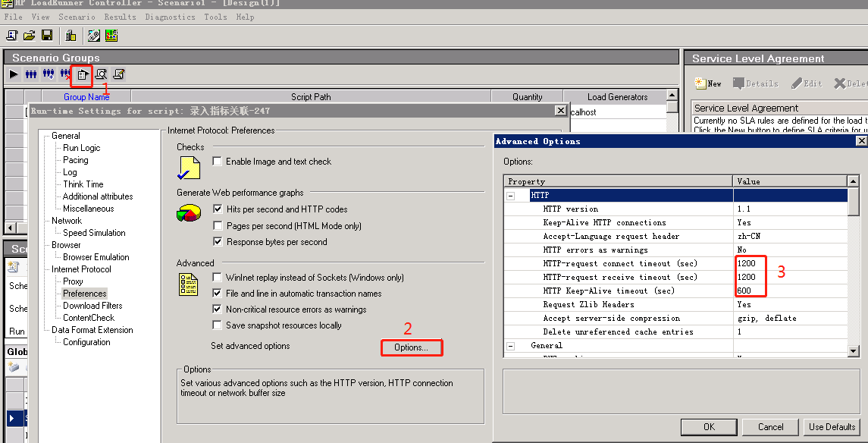
Task: Click the colorful graph icon in main toolbar
Action: click(111, 36)
